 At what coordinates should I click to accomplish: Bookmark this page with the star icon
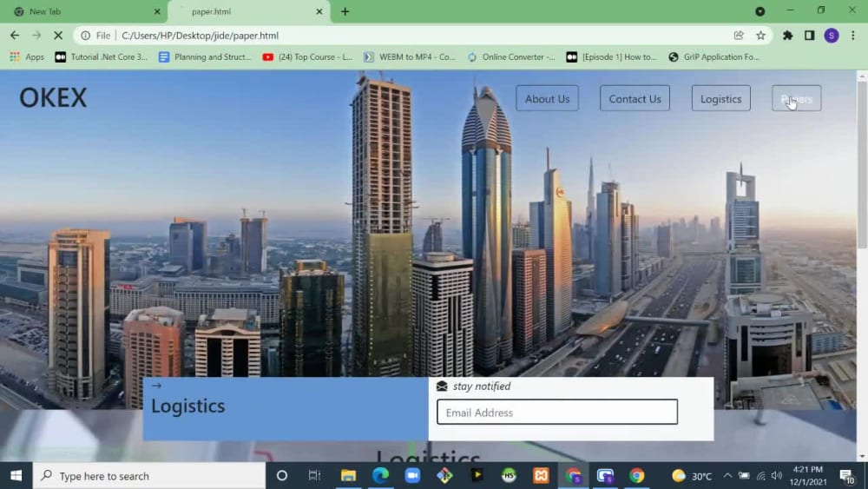760,36
